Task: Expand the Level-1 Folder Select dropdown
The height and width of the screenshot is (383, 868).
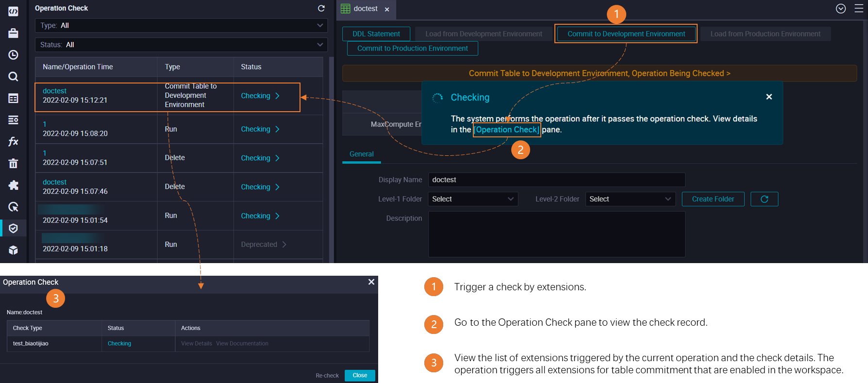Action: click(x=473, y=199)
